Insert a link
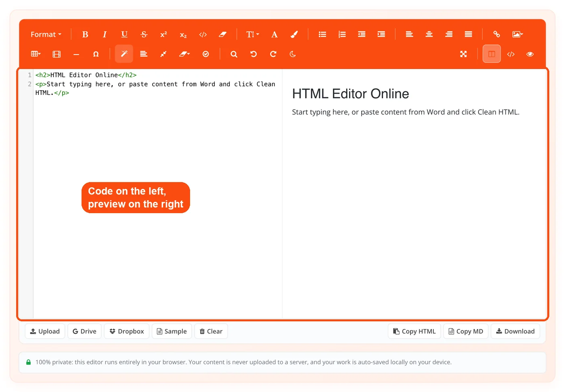The width and height of the screenshot is (565, 392). tap(496, 34)
